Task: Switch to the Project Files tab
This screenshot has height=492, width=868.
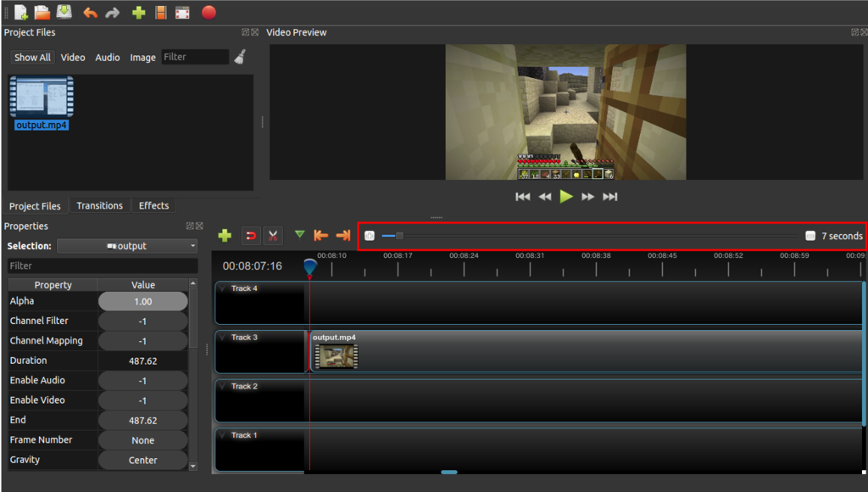Action: pyautogui.click(x=35, y=206)
